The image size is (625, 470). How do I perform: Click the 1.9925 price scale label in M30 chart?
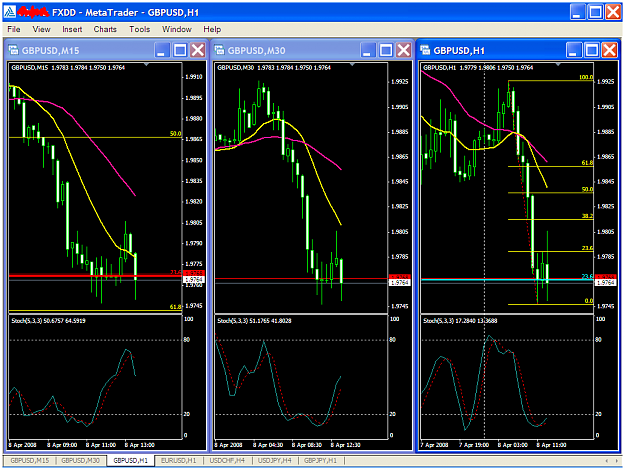[399, 82]
